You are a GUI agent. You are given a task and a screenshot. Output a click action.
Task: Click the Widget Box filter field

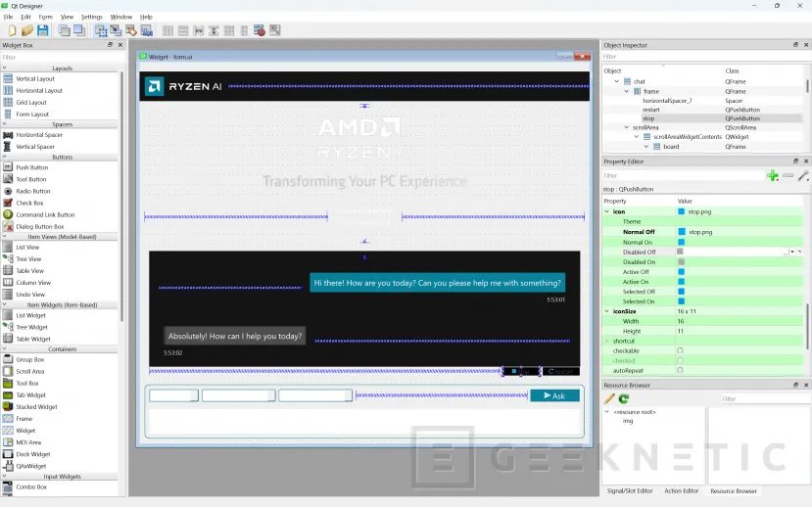click(x=62, y=58)
